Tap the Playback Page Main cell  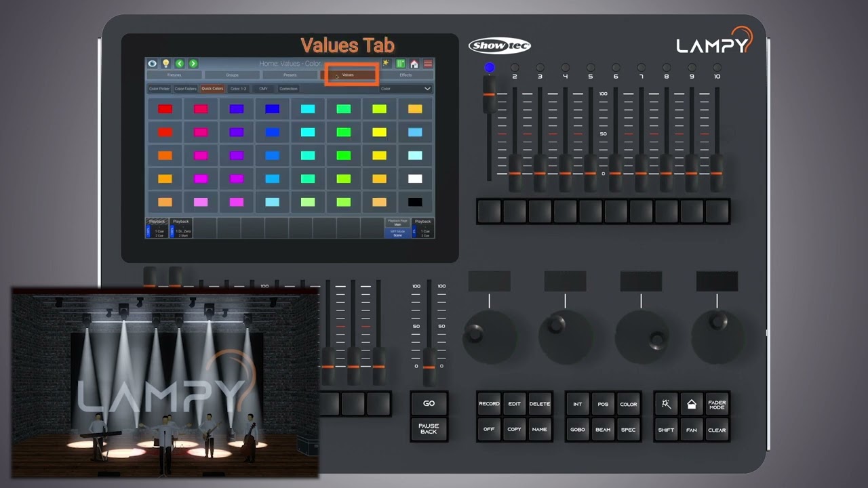pos(397,222)
